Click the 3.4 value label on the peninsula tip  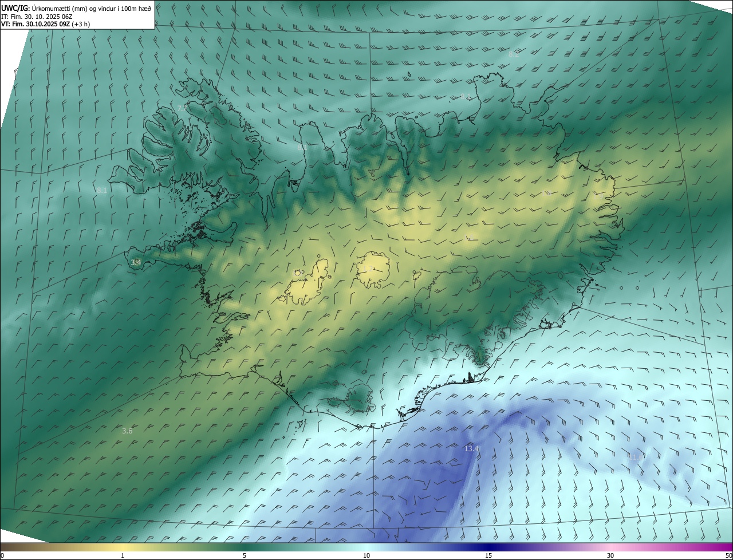tap(136, 262)
